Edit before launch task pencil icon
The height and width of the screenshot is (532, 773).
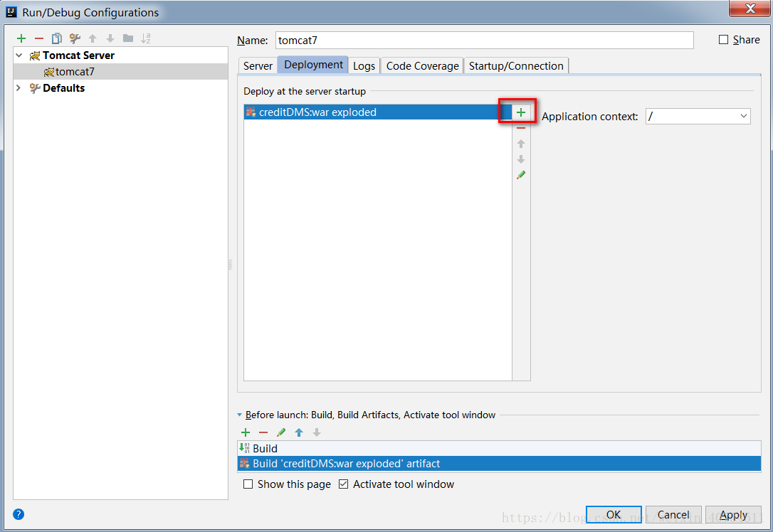click(x=281, y=432)
